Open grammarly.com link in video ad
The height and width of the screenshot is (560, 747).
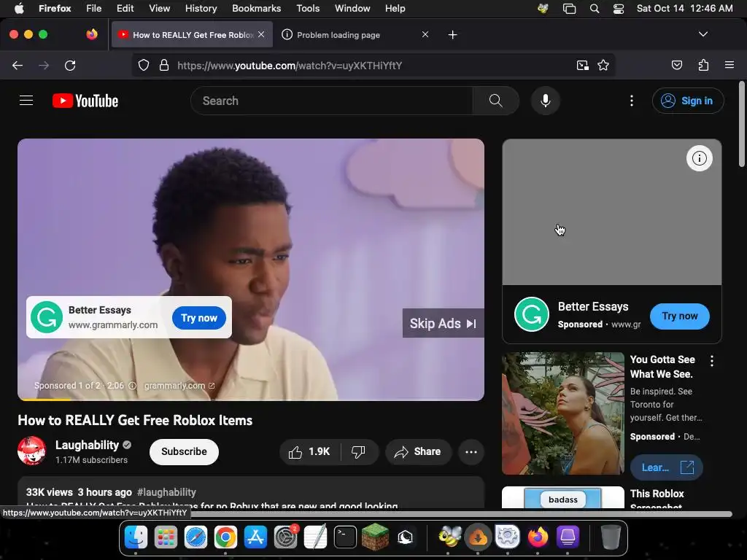(x=179, y=386)
